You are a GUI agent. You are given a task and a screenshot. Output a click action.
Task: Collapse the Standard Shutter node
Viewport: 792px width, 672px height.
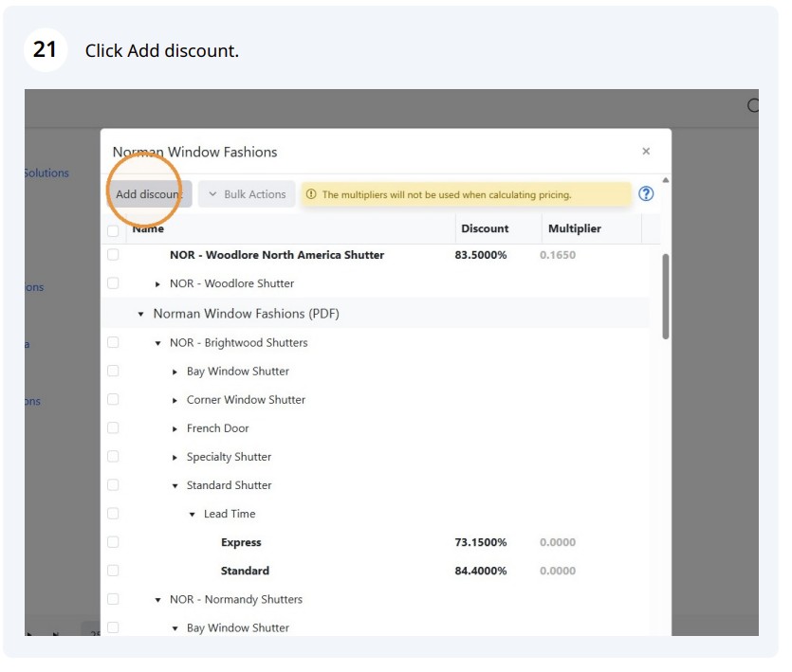click(175, 487)
